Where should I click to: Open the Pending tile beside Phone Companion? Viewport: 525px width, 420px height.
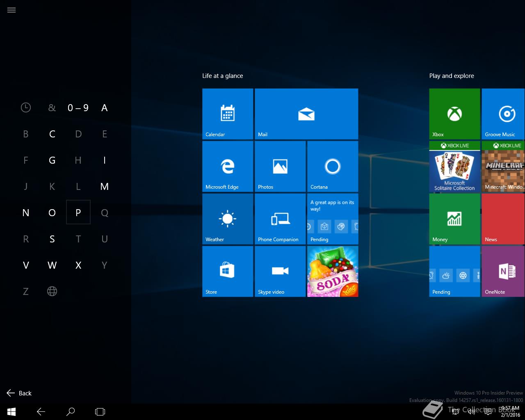point(333,219)
